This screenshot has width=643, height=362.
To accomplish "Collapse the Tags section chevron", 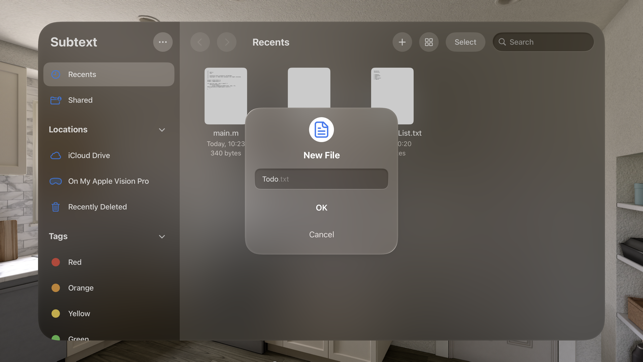I will coord(162,237).
